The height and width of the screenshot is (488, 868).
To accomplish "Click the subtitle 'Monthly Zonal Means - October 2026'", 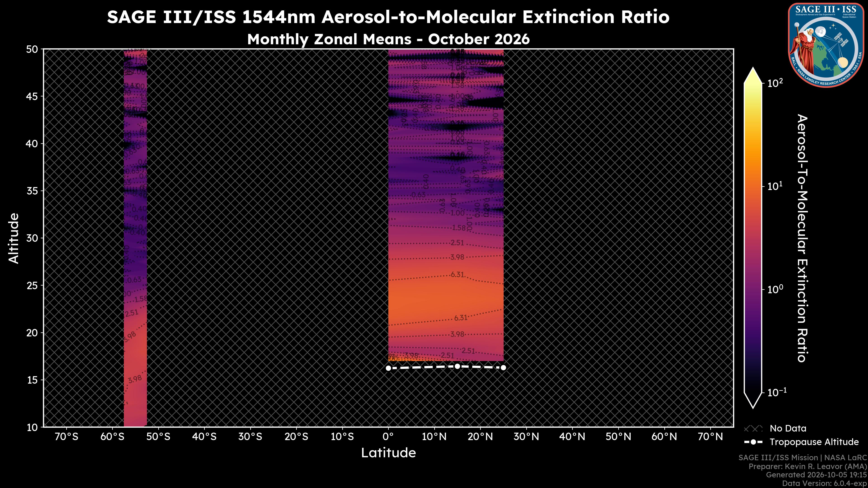I will [x=389, y=39].
